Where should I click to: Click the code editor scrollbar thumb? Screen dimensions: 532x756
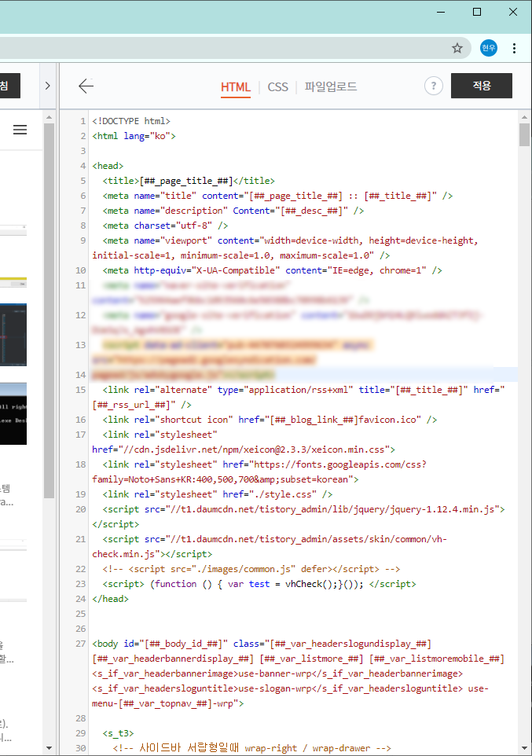click(524, 134)
